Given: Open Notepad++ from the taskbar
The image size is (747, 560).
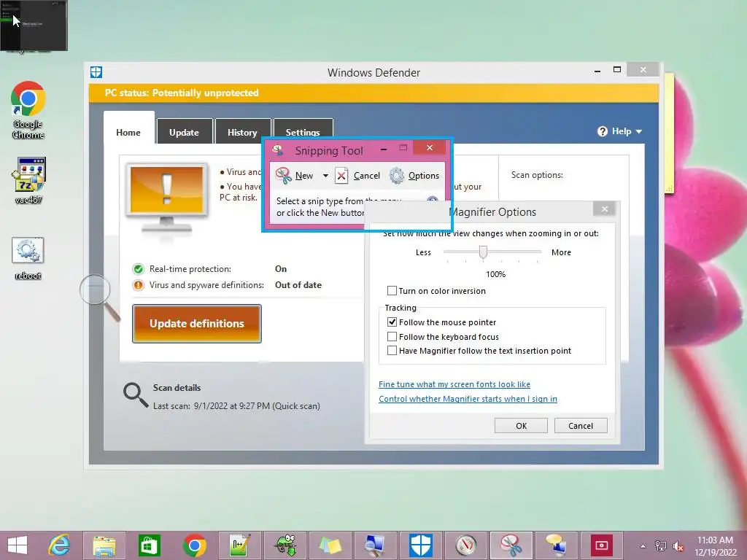Looking at the screenshot, I should click(x=239, y=545).
